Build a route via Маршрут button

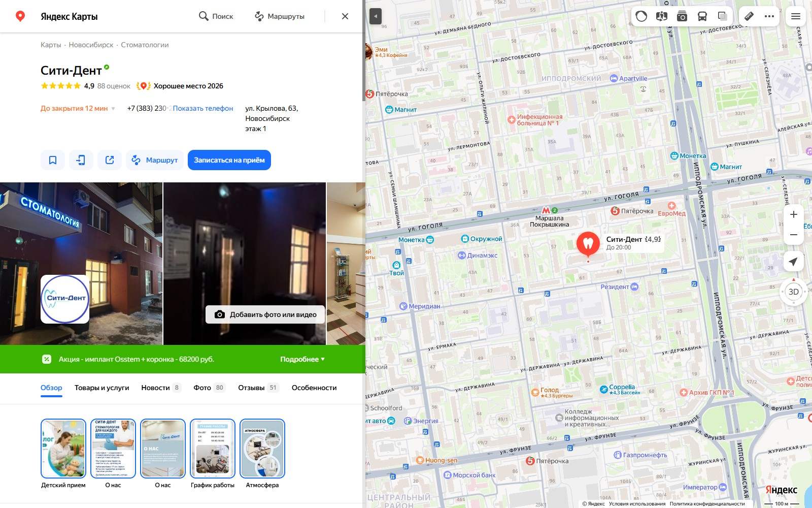click(155, 160)
